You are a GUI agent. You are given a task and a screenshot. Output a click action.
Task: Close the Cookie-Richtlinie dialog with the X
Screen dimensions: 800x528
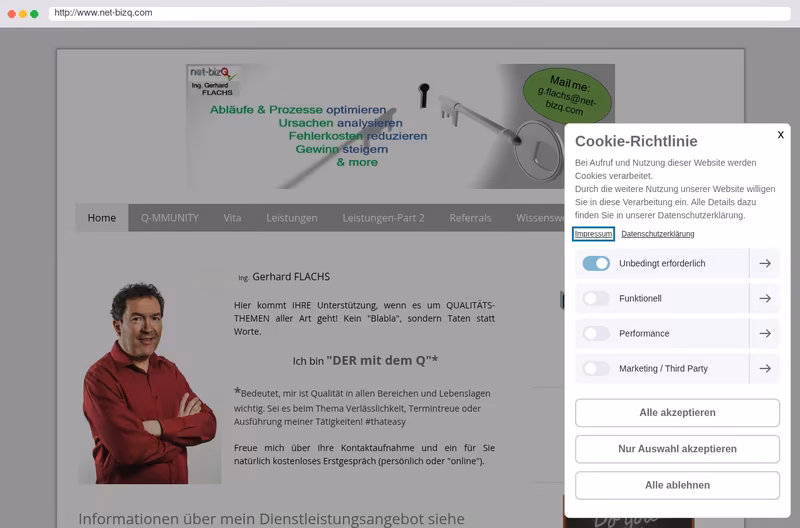(x=780, y=135)
